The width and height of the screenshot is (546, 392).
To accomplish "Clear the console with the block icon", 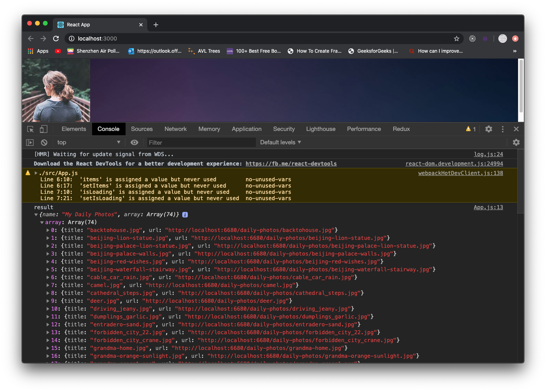I will (x=44, y=142).
